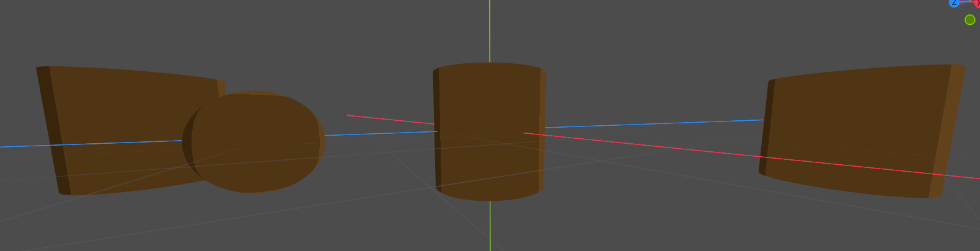Select the rounded ellipsoid shape on left
The width and height of the screenshot is (980, 251).
pyautogui.click(x=253, y=142)
